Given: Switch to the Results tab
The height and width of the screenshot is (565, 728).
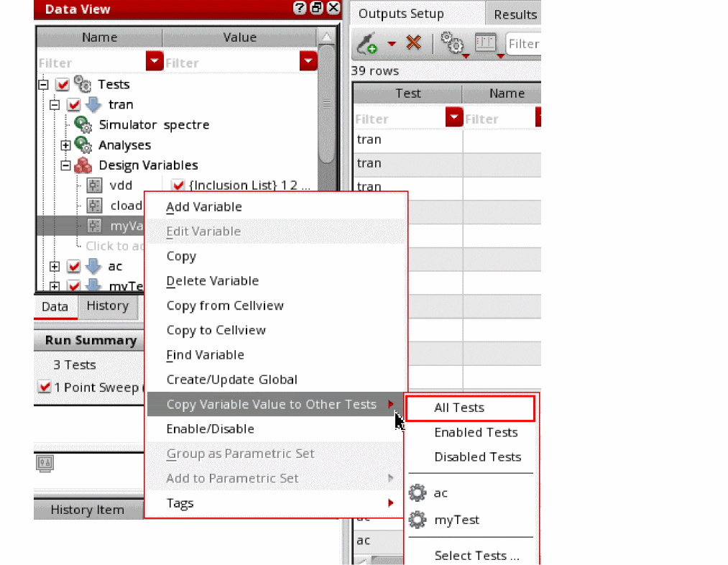Looking at the screenshot, I should click(x=515, y=14).
